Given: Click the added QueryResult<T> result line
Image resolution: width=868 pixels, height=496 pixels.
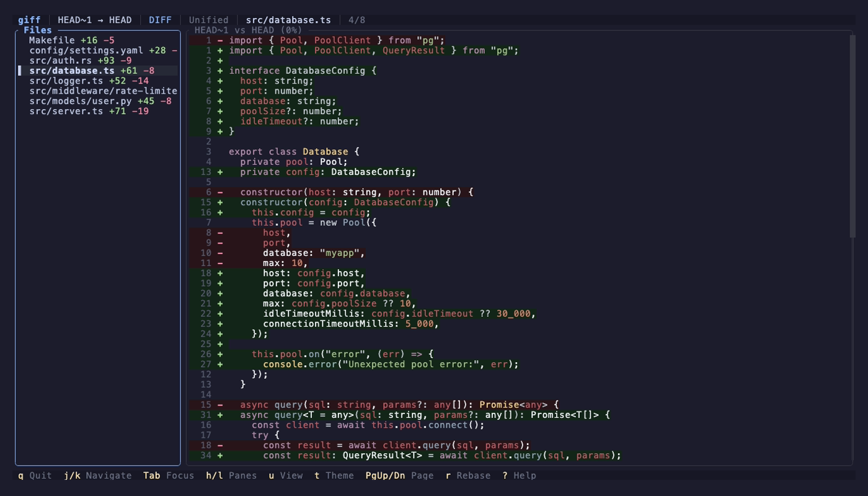Looking at the screenshot, I should [442, 456].
